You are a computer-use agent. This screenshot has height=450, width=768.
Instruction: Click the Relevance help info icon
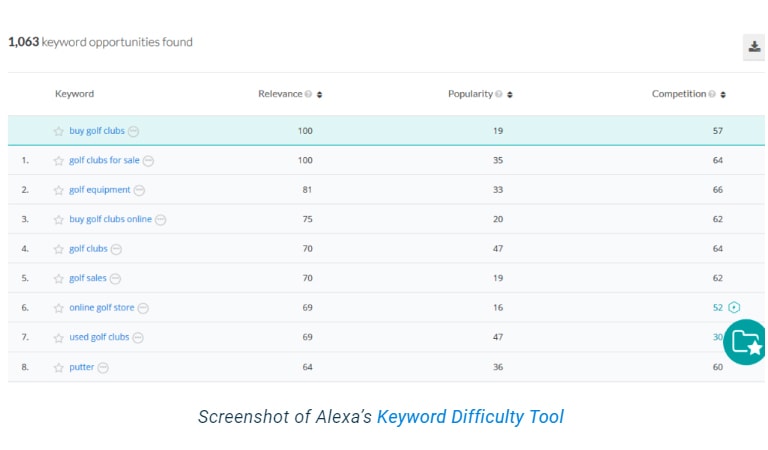tap(308, 94)
